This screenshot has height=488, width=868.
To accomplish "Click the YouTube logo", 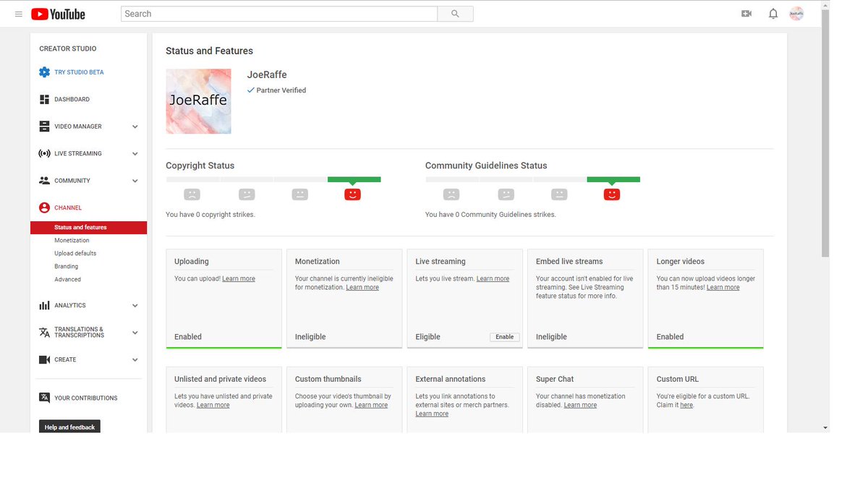I will [59, 14].
